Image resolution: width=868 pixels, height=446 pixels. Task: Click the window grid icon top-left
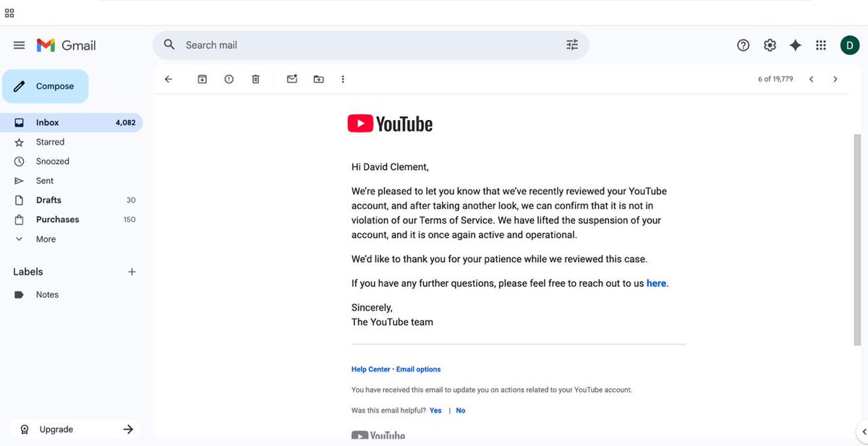[x=9, y=12]
